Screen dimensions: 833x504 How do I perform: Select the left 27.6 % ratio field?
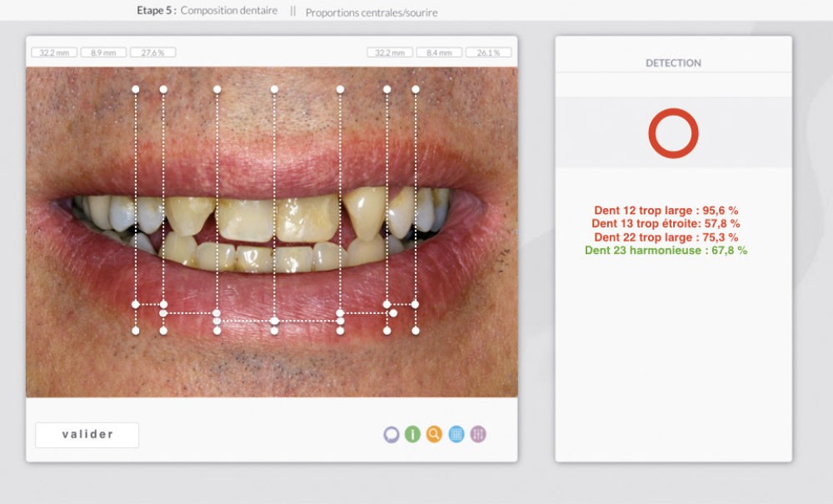point(152,52)
